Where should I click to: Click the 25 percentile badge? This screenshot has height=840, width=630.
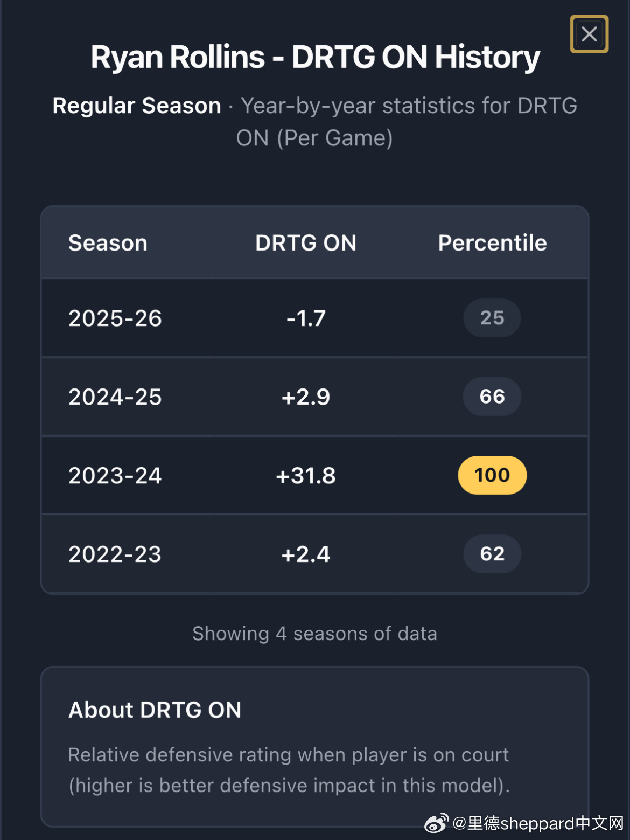pyautogui.click(x=492, y=318)
